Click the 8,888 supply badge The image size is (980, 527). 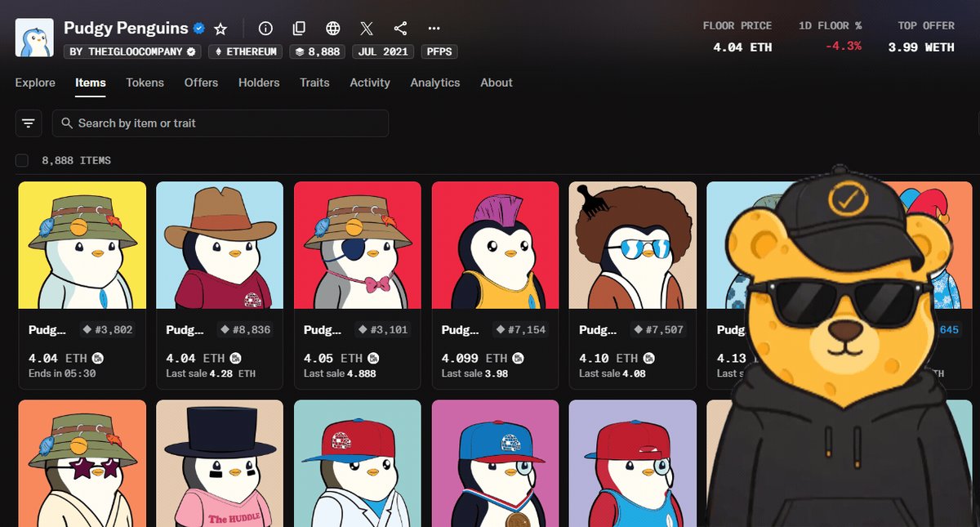[x=318, y=51]
